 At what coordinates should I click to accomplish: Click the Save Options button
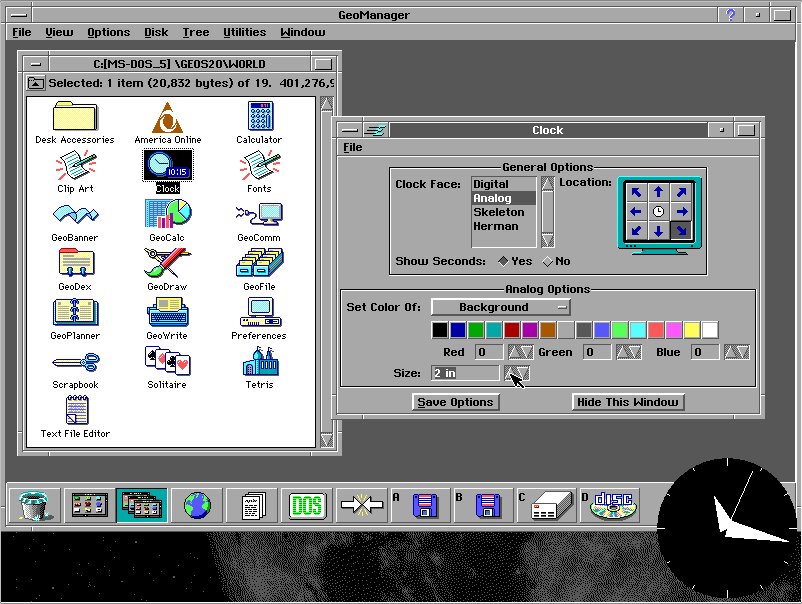455,402
